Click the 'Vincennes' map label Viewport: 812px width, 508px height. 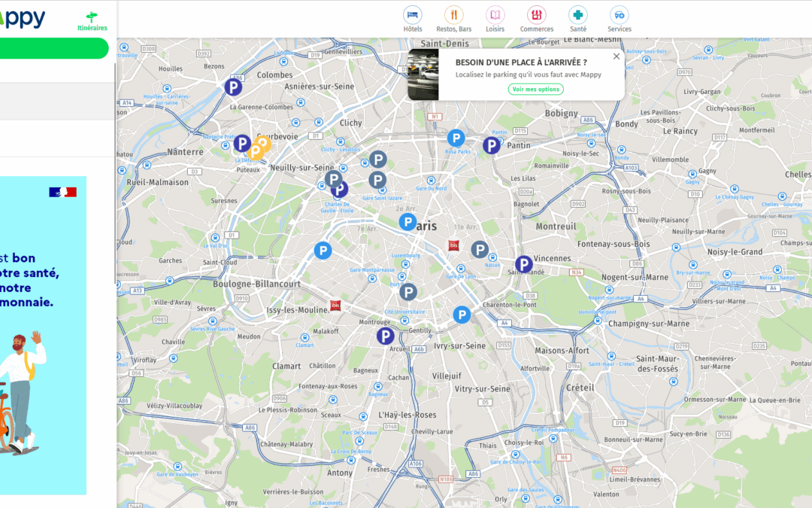(552, 258)
